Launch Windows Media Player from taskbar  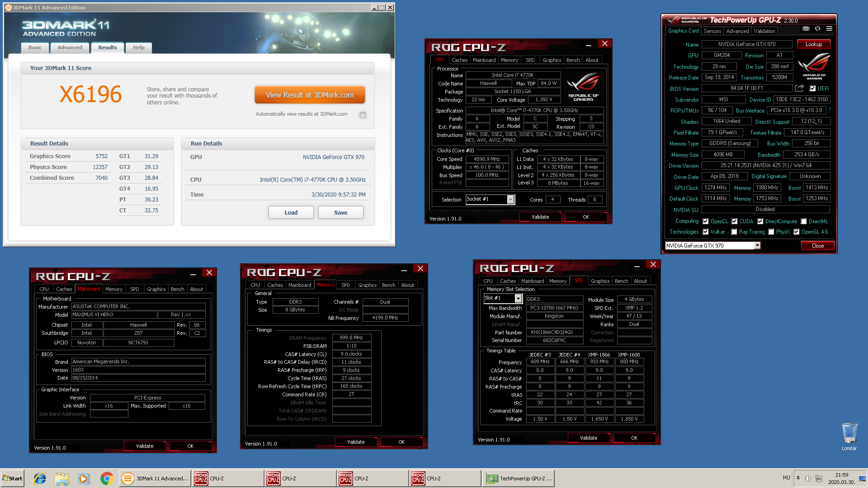point(84,479)
